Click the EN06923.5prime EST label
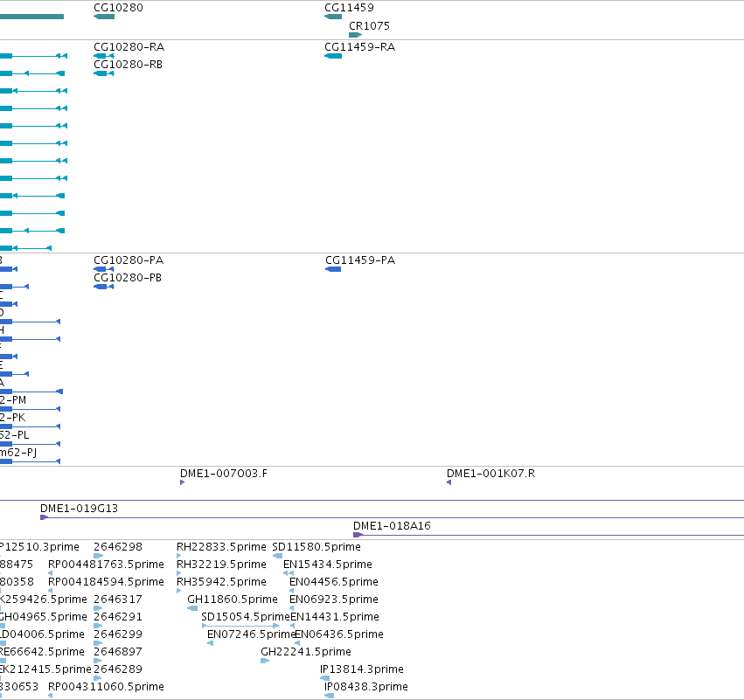Viewport: 744px width, 700px height. click(334, 600)
